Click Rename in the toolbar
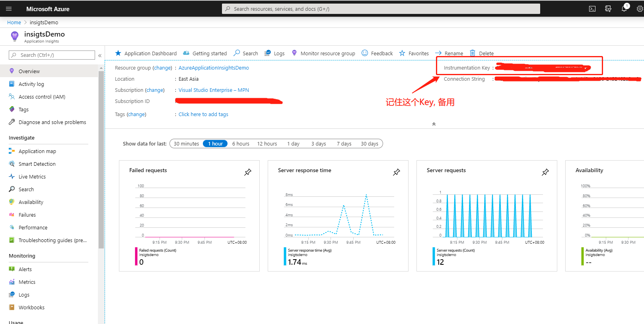This screenshot has width=644, height=324. (449, 53)
